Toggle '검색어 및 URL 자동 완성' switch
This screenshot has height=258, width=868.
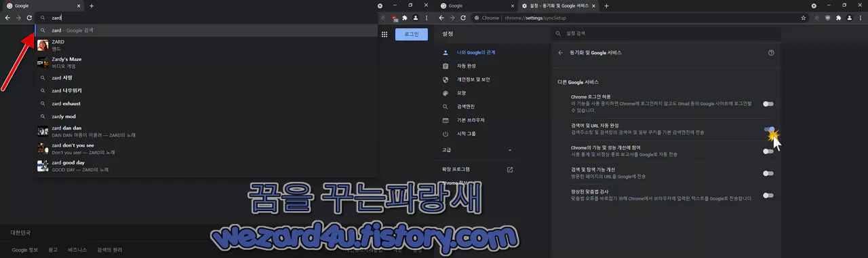click(768, 129)
